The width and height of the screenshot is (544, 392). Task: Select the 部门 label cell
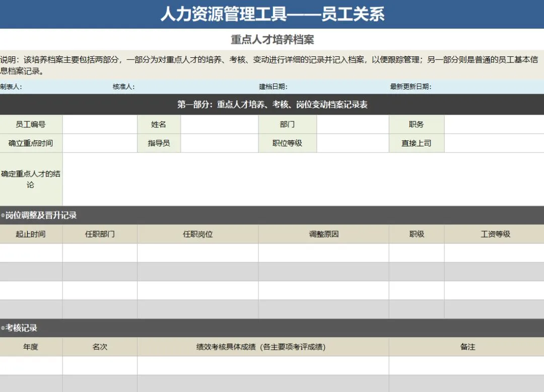coord(287,124)
